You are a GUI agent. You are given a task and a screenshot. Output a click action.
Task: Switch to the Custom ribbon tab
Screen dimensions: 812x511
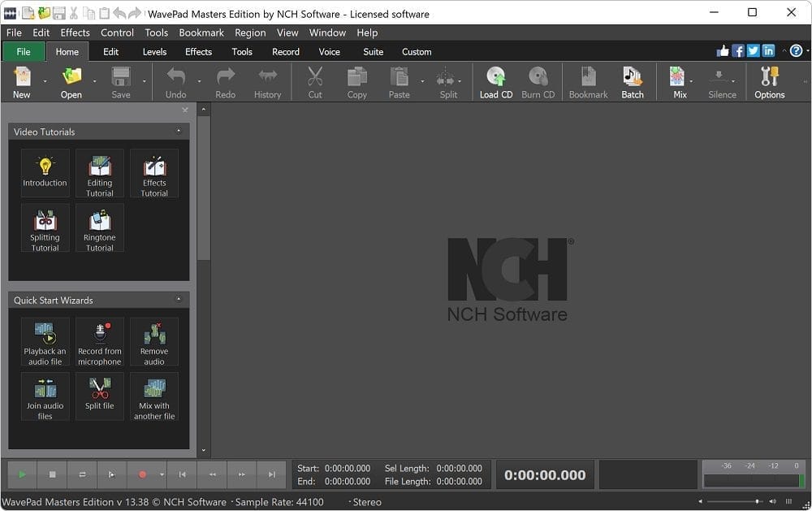pos(417,52)
